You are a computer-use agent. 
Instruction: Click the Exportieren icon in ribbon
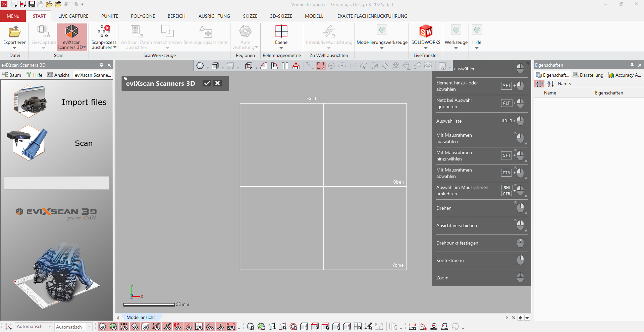coord(15,32)
